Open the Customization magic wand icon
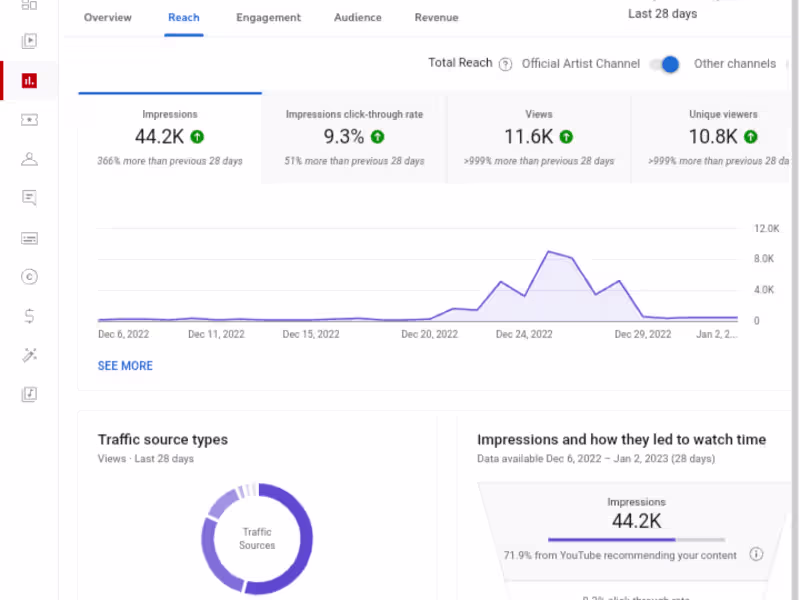800x600 pixels. (29, 355)
